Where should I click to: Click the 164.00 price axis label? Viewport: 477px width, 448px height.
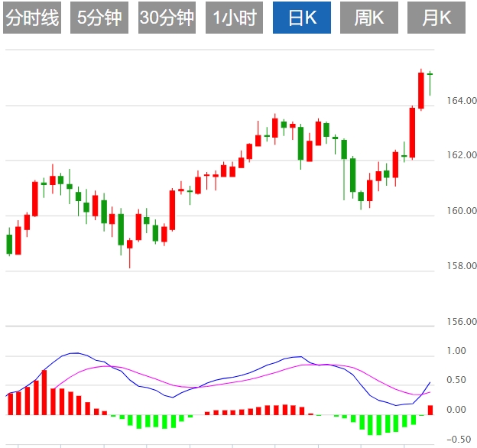(462, 101)
